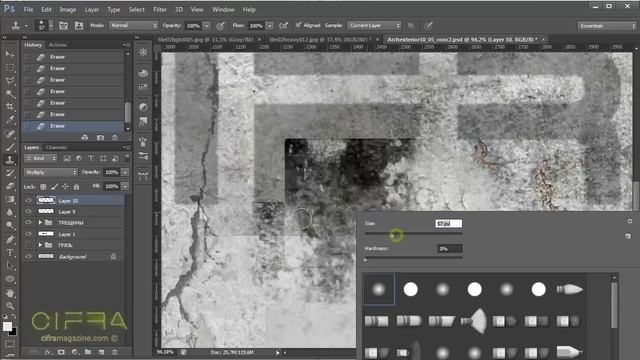
Task: Open the Essentials workspace dropdown
Action: [x=607, y=26]
